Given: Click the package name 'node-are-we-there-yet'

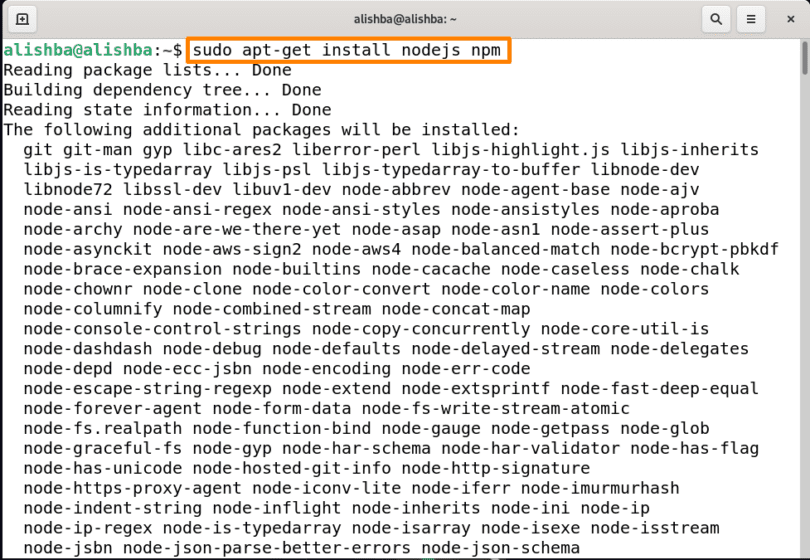Looking at the screenshot, I should pos(237,229).
